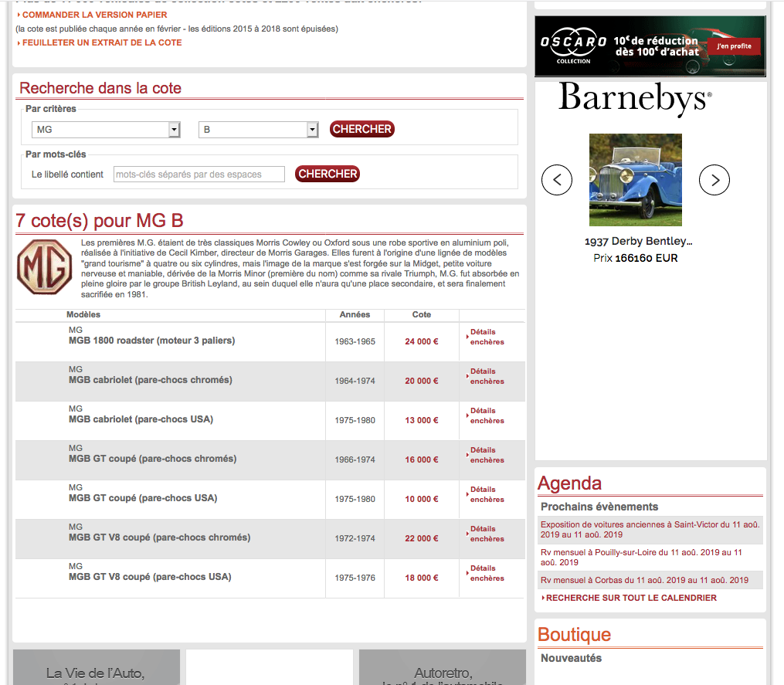This screenshot has width=784, height=685.
Task: Select MGB cabriolet (pare-chocs USA) model name
Action: point(141,419)
